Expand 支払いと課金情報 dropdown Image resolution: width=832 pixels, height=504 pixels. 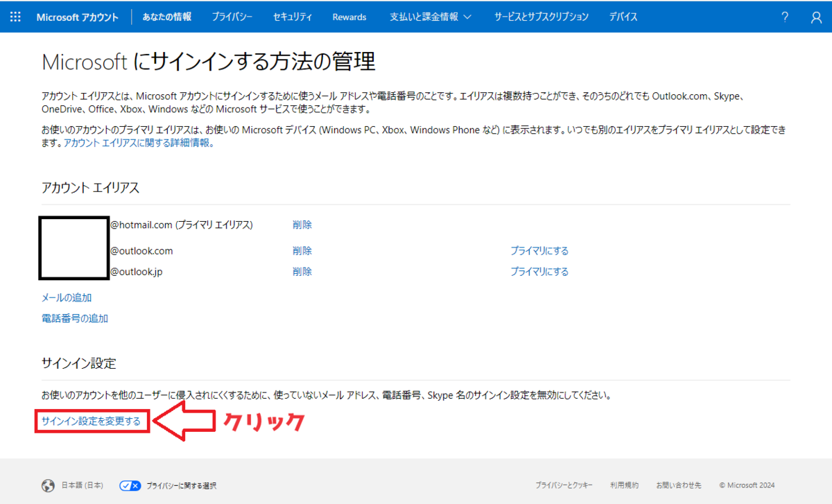(430, 17)
